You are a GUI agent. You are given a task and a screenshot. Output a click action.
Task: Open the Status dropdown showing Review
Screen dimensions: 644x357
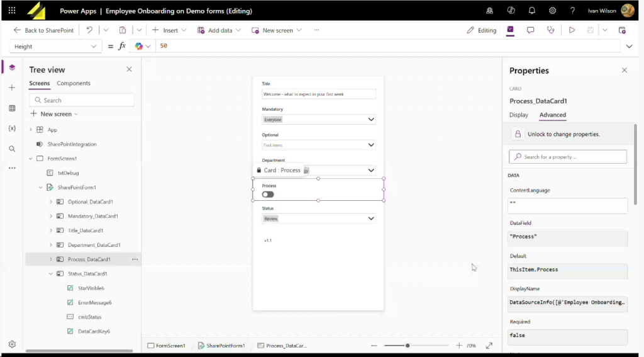tap(370, 218)
